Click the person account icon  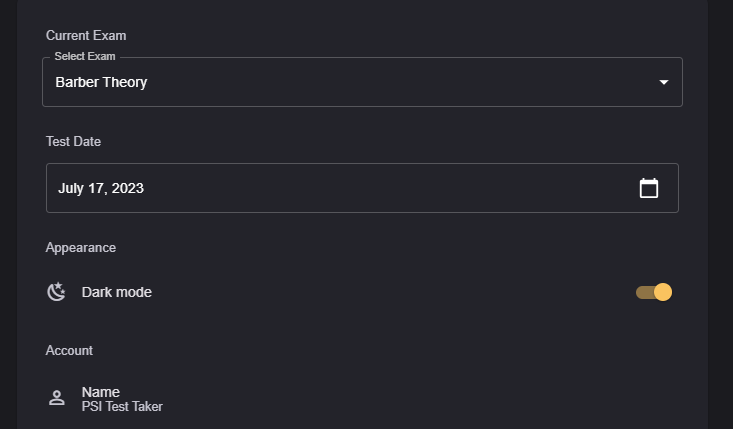pos(57,398)
